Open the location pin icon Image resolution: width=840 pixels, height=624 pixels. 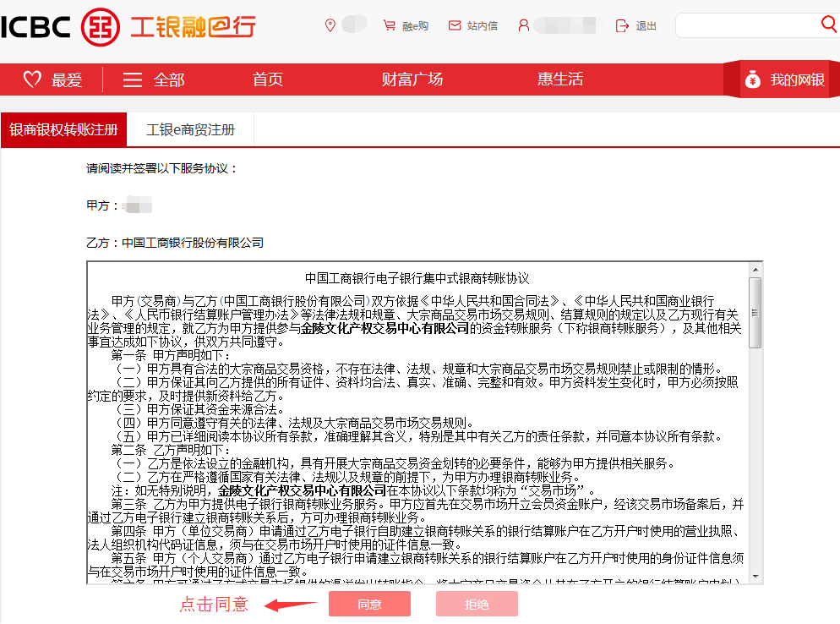(x=330, y=25)
